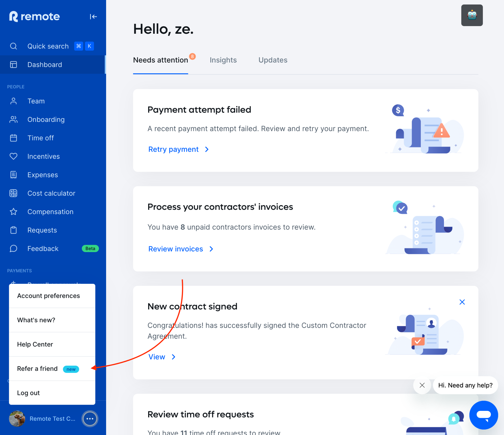Open the View link for new contract
The image size is (504, 435).
[x=157, y=357]
